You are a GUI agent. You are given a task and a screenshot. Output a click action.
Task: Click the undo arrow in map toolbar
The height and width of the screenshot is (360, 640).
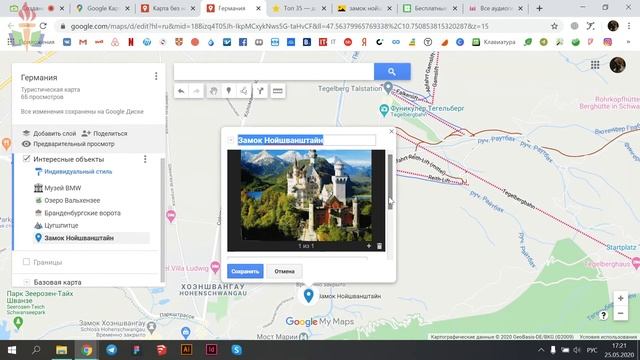181,91
